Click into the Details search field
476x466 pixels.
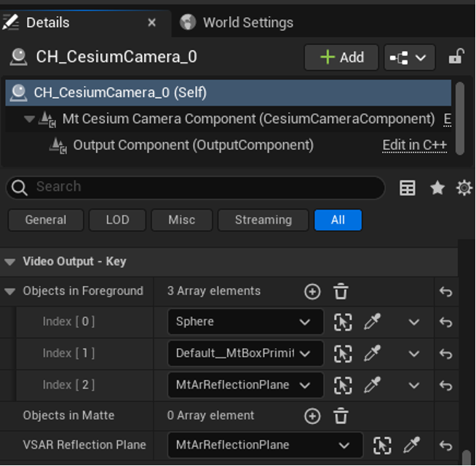pos(204,187)
